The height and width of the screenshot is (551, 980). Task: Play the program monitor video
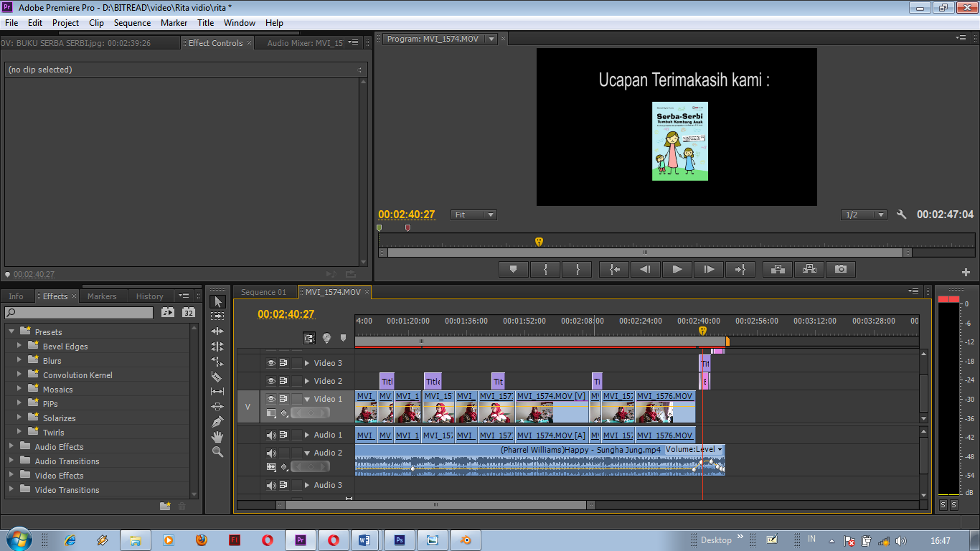pos(677,269)
